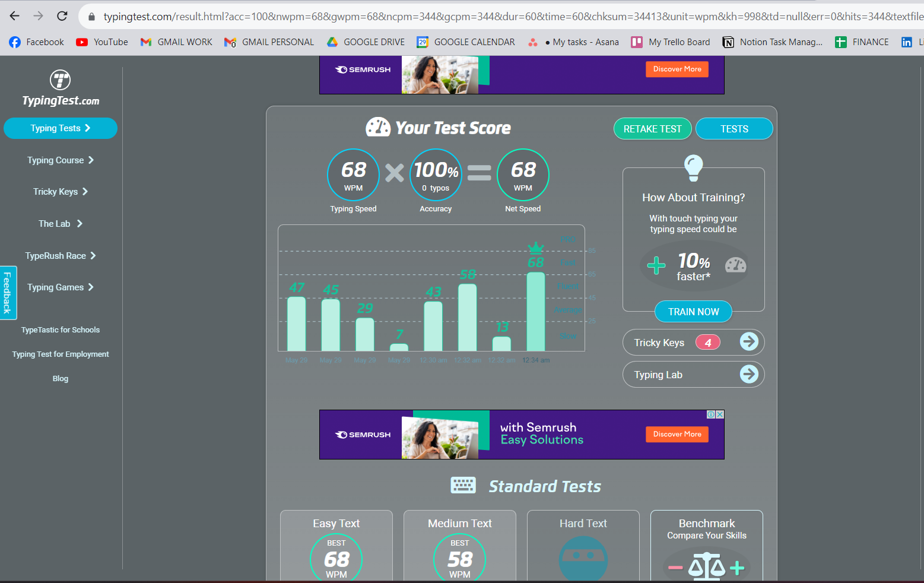Click the TypingTest.com logo
Viewport: 924px width, 583px height.
(61, 88)
